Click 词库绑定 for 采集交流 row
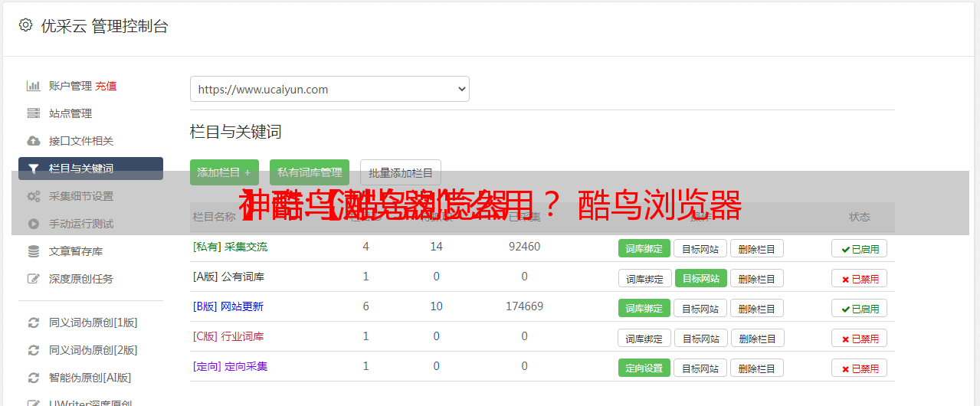Image resolution: width=980 pixels, height=406 pixels. (644, 248)
